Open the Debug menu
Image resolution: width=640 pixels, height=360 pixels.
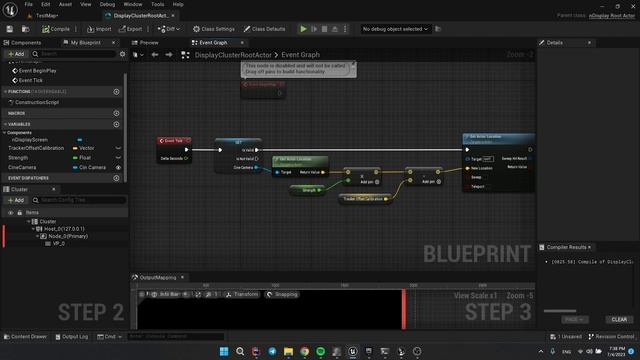[107, 4]
